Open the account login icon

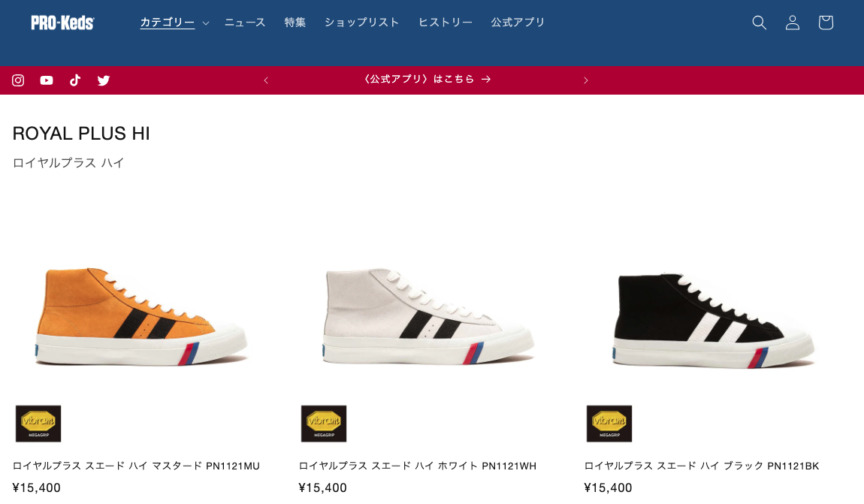pyautogui.click(x=793, y=23)
